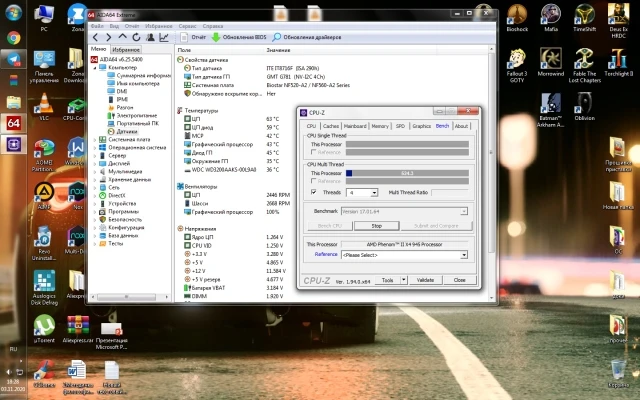Viewport: 640px width, 400px height.
Task: Click the Google Chrome taskbar icon
Action: (x=14, y=36)
